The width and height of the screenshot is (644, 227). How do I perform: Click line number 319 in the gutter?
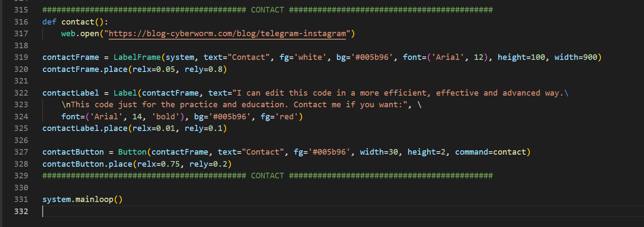[x=21, y=57]
